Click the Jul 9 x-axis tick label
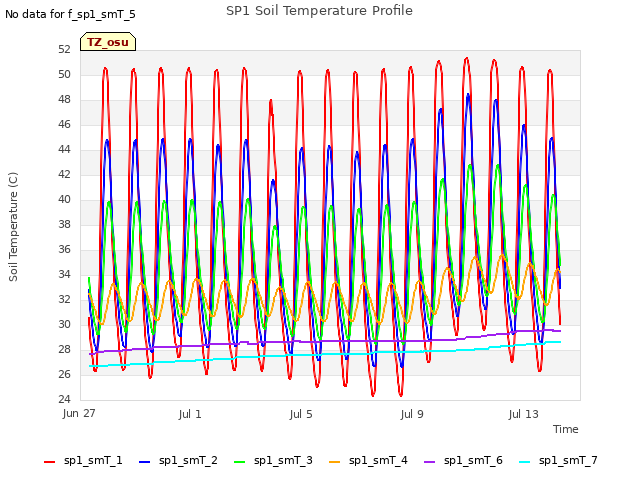 (412, 414)
